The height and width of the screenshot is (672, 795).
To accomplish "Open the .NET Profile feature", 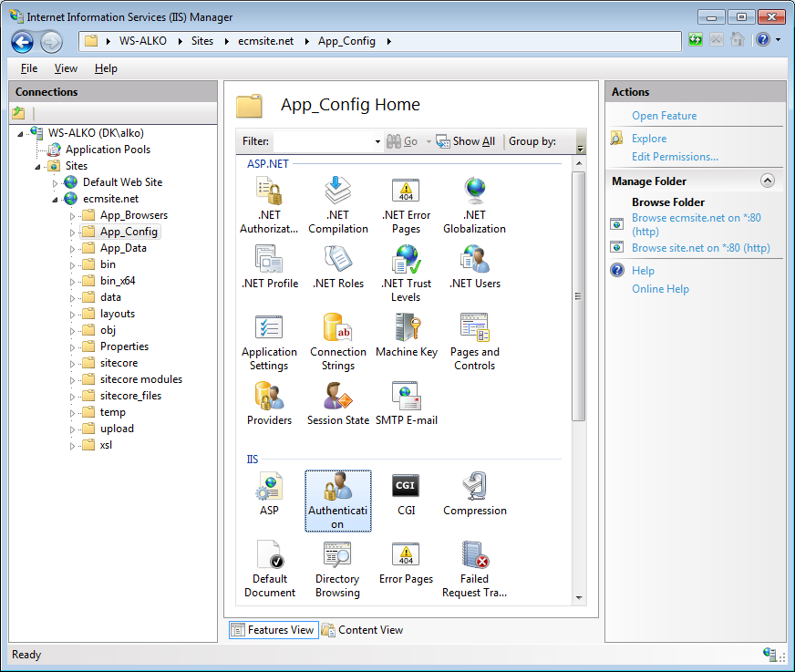I will [269, 267].
